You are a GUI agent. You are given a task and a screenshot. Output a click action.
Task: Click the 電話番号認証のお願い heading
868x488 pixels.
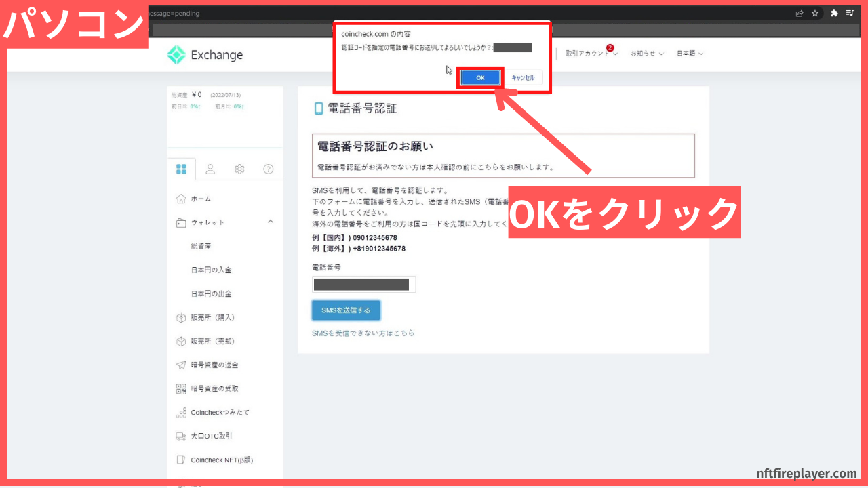[375, 146]
